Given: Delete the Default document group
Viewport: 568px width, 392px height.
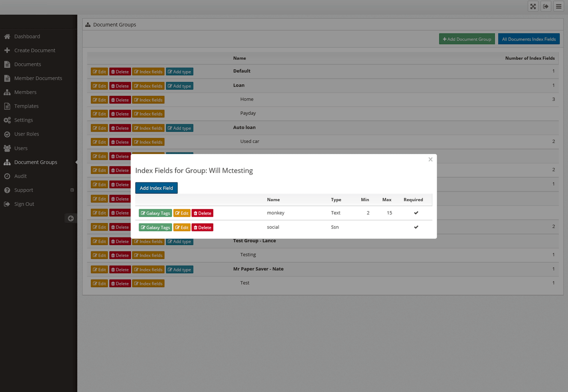Looking at the screenshot, I should click(120, 72).
